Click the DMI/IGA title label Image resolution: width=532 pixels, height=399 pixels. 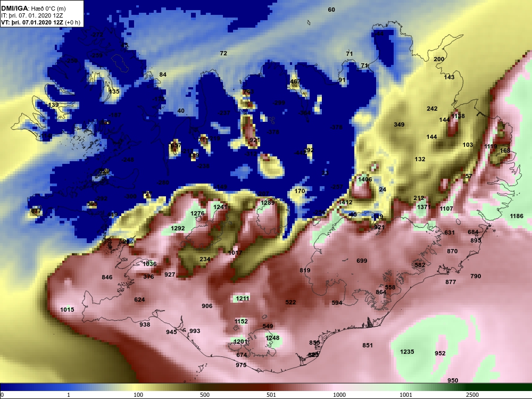coord(14,9)
